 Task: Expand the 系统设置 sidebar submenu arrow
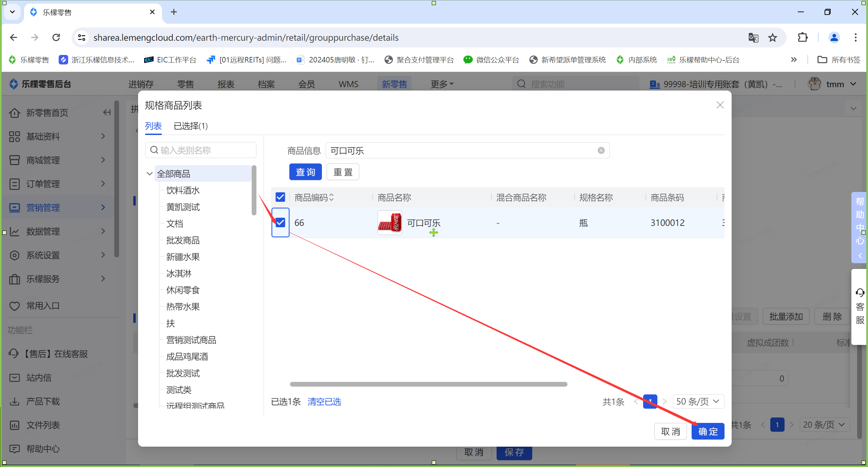[103, 255]
